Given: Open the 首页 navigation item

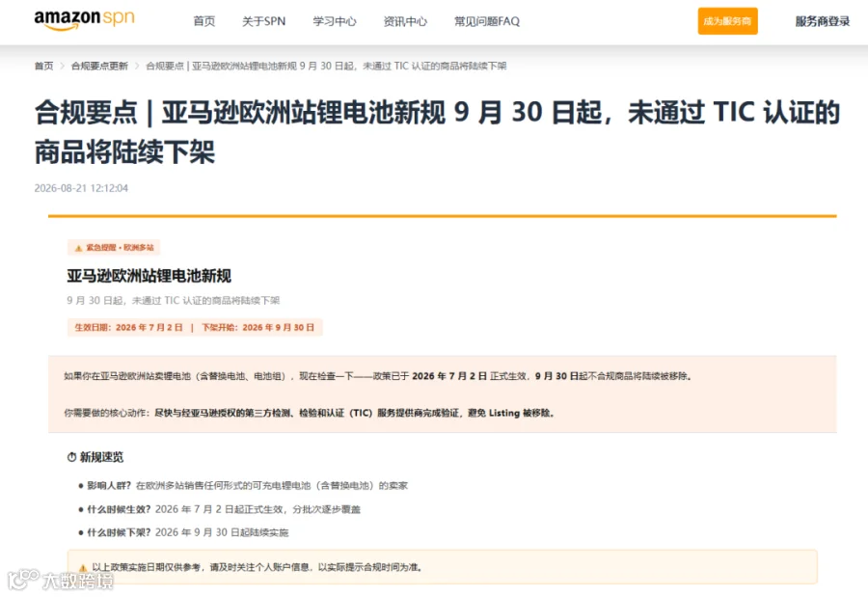Looking at the screenshot, I should pos(203,21).
